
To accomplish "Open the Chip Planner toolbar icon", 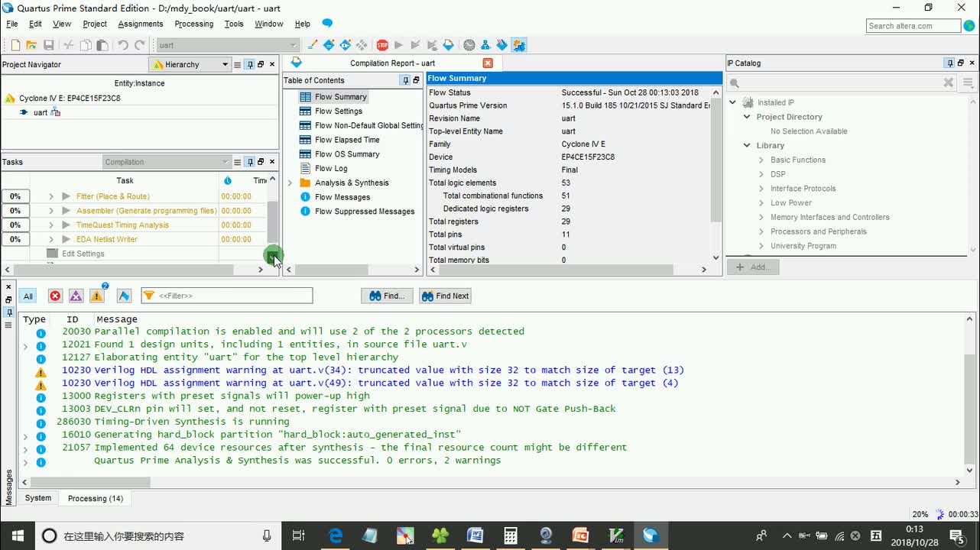I will tap(362, 45).
